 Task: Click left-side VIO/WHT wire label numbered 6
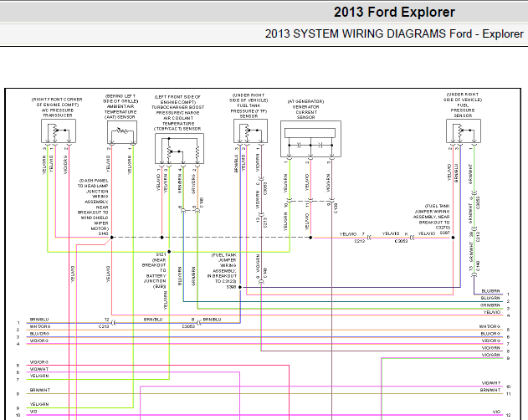[x=39, y=369]
